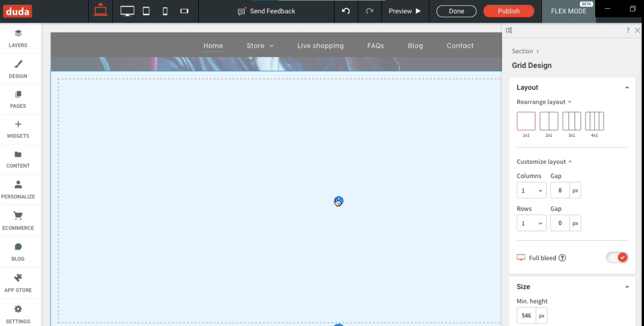The height and width of the screenshot is (326, 644).
Task: Click the Live shopping nav item
Action: tap(320, 46)
